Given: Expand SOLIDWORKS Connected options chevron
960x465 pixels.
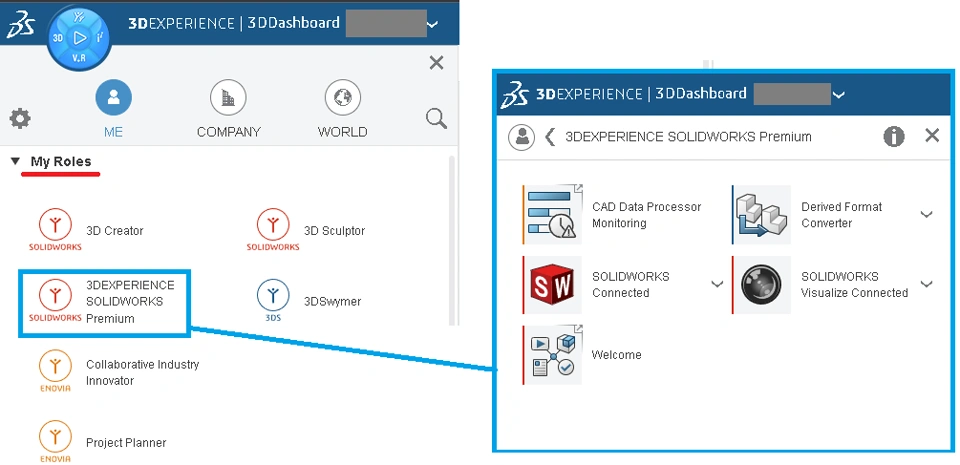Looking at the screenshot, I should pyautogui.click(x=717, y=284).
